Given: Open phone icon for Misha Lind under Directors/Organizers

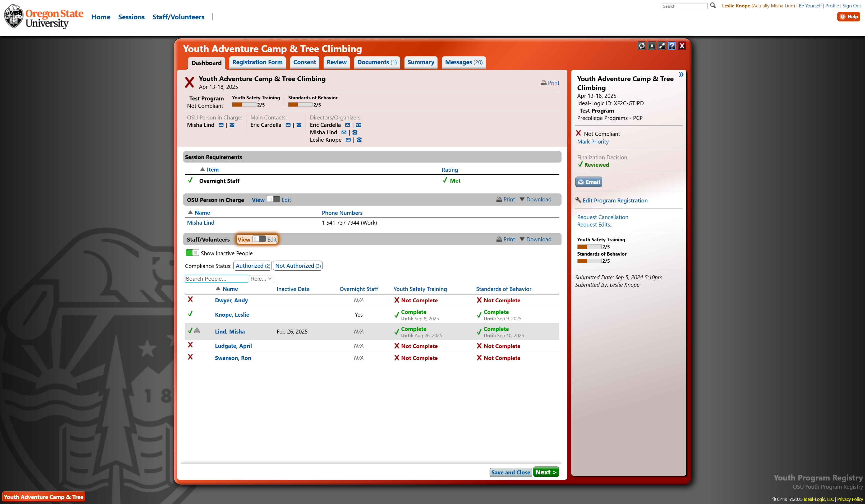Looking at the screenshot, I should point(355,132).
